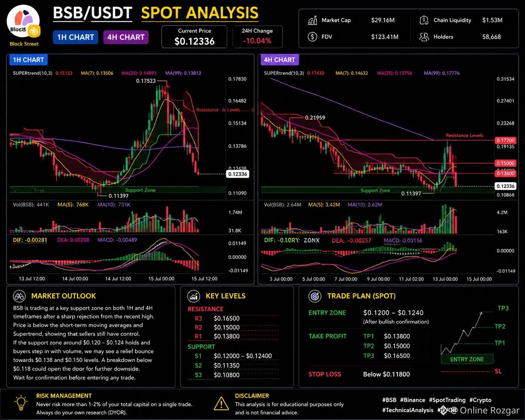
Task: Click SUPERtrend value 0.17432 on 4H chart
Action: tap(316, 73)
